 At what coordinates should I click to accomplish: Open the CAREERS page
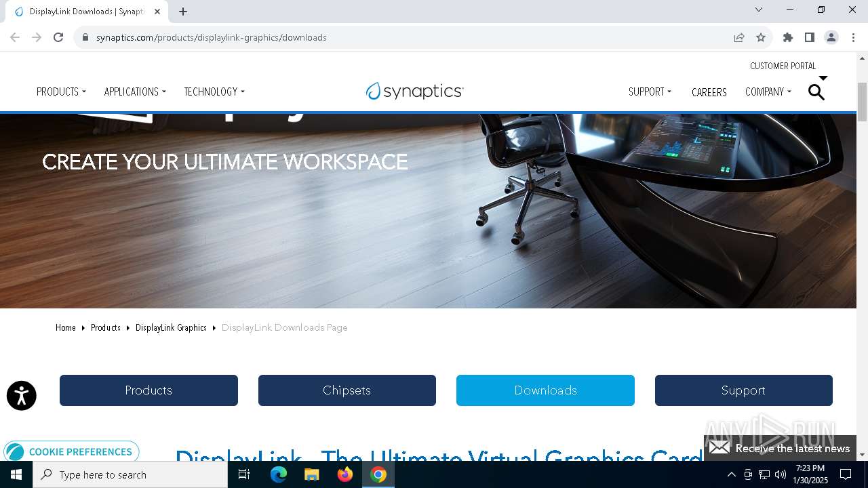[x=709, y=92]
